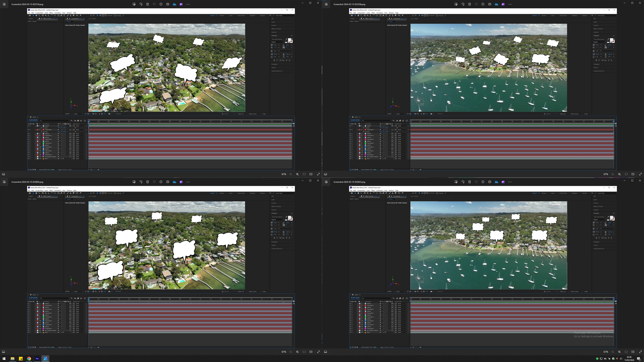Zoom in on the 023825 screenshot
The image size is (644, 362).
tap(620, 352)
